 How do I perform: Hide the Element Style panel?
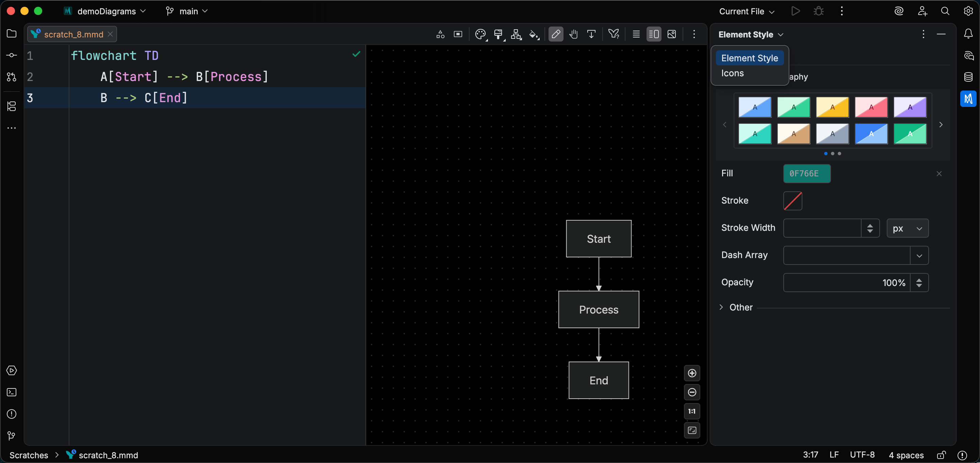[x=941, y=34]
